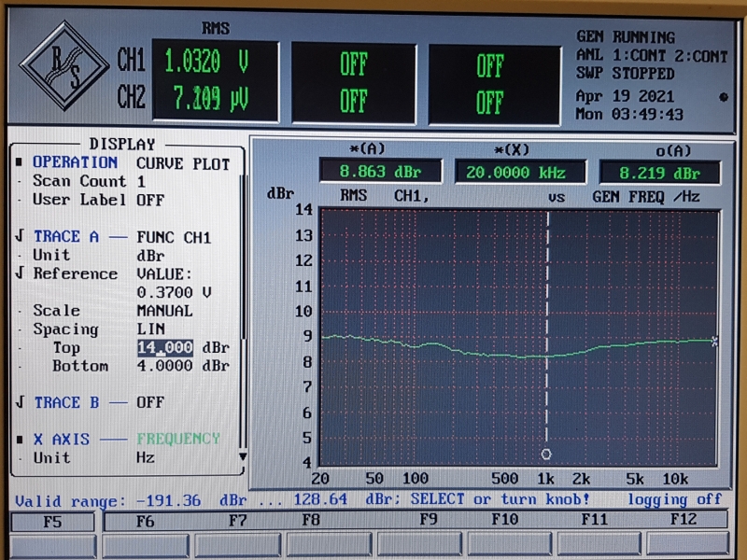The width and height of the screenshot is (747, 560).
Task: Click the 1k frequency axis label
Action: 545,478
